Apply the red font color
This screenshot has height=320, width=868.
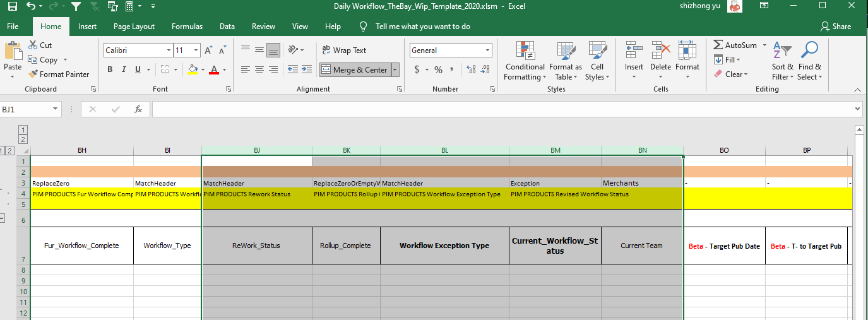click(215, 69)
